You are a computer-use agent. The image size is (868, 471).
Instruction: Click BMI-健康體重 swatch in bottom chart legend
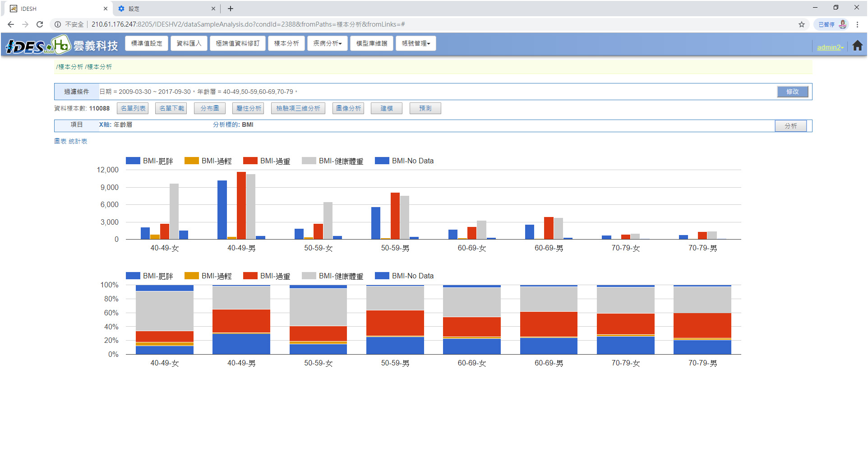click(309, 276)
